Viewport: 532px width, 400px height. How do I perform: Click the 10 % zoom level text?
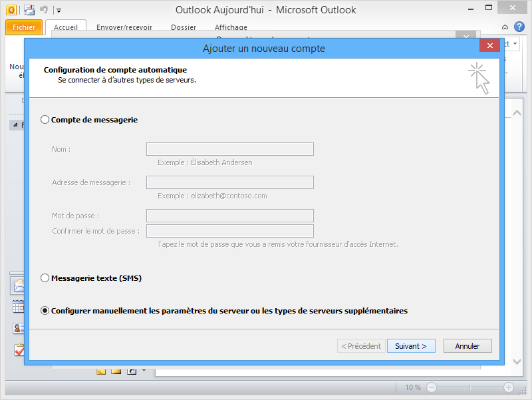coord(413,387)
